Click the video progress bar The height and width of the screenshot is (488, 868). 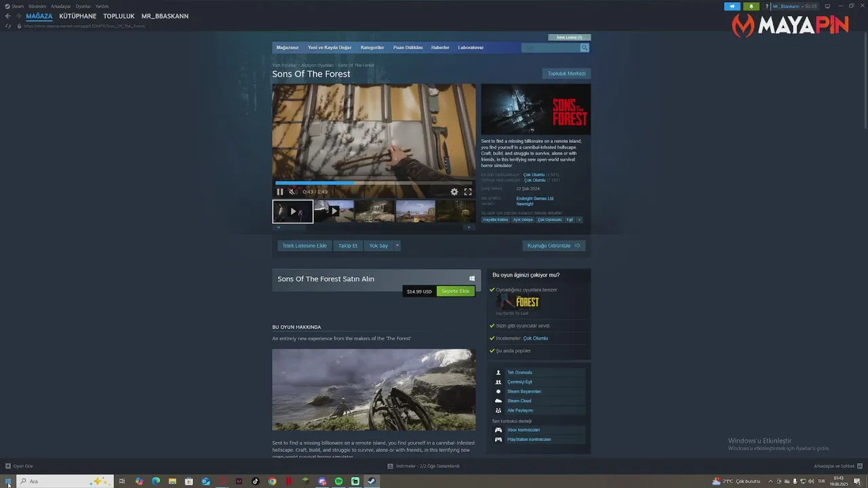coord(374,183)
